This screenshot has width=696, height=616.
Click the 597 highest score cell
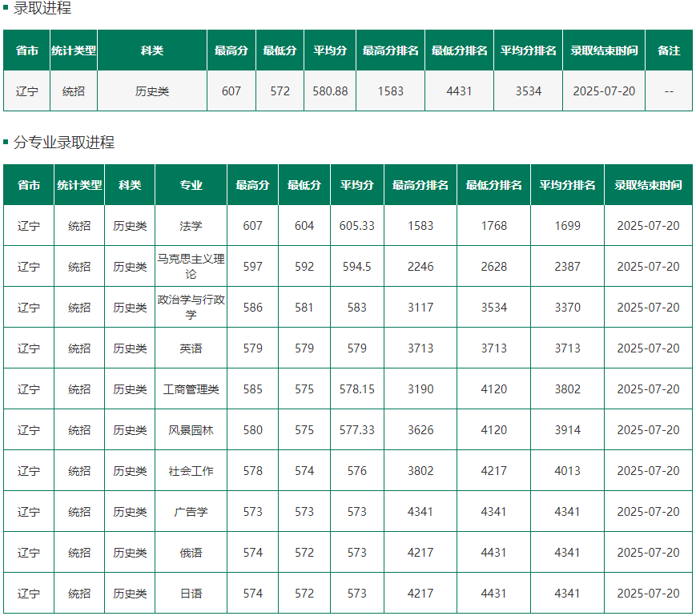[x=252, y=267]
